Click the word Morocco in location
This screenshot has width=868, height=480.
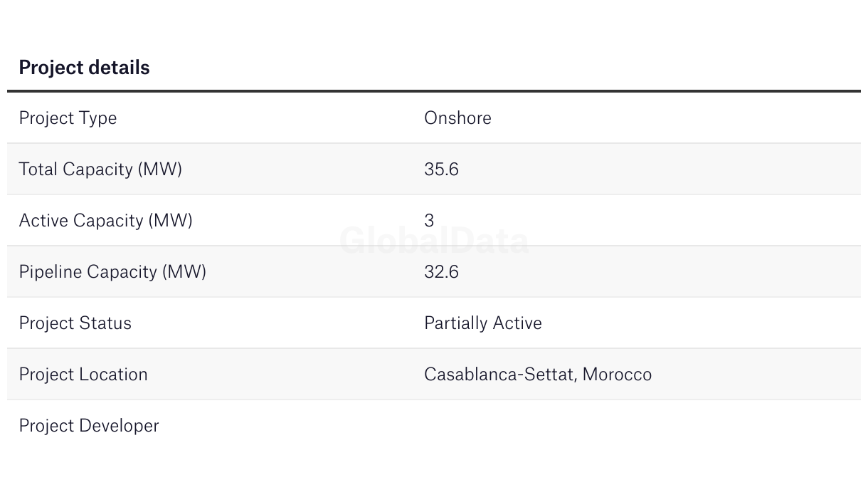617,375
